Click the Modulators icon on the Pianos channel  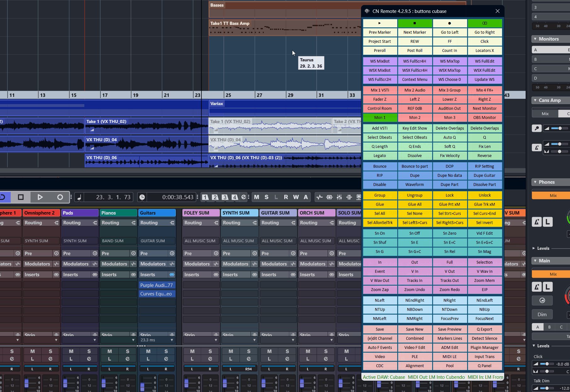point(133,264)
